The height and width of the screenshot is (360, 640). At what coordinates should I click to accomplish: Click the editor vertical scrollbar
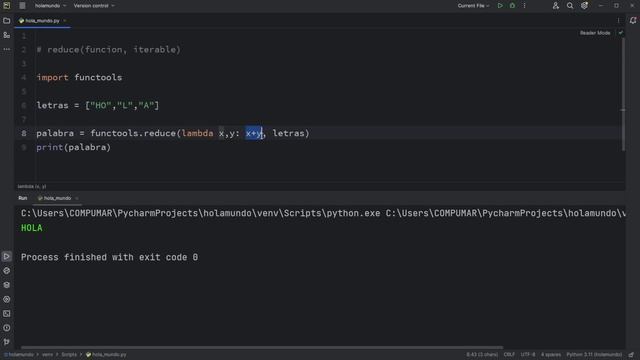(x=623, y=94)
